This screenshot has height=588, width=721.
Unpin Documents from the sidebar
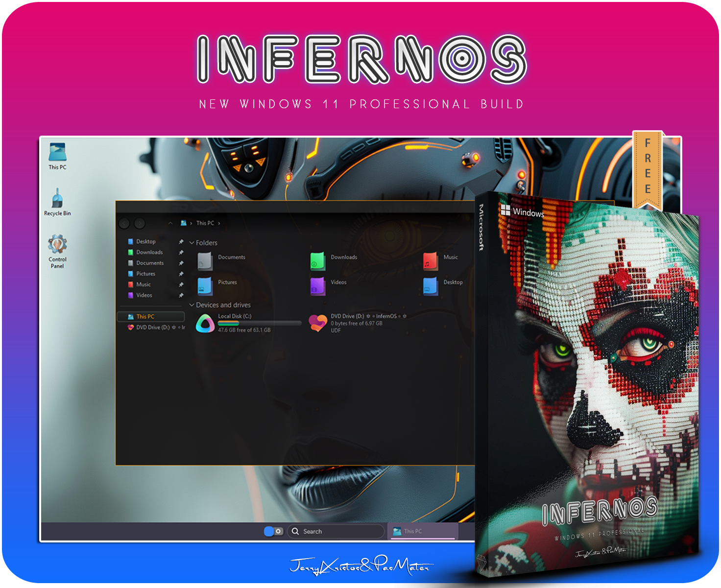coord(181,263)
